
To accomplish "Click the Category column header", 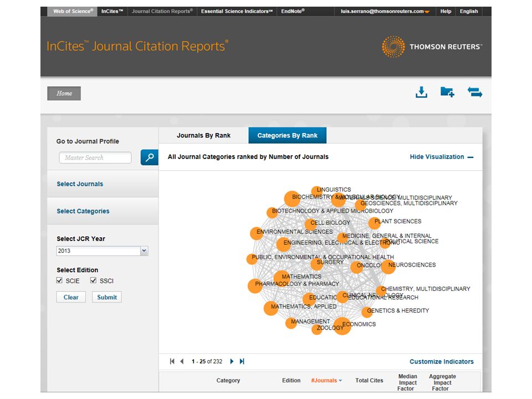I will point(228,381).
